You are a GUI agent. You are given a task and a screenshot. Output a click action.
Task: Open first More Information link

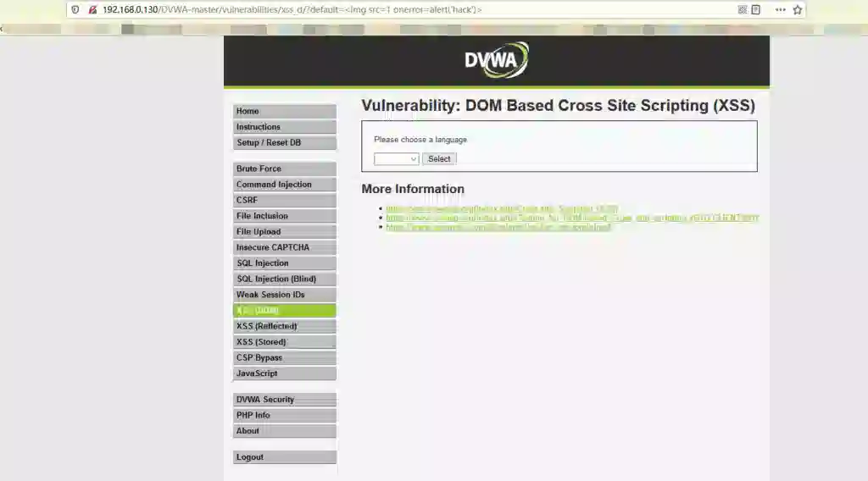tap(502, 208)
